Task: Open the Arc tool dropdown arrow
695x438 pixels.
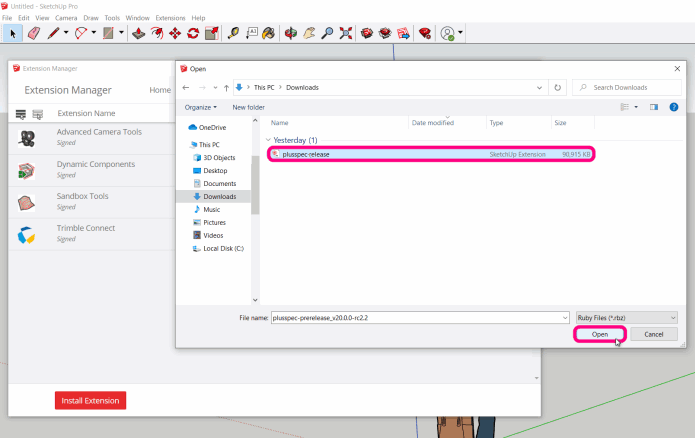Action: (94, 32)
